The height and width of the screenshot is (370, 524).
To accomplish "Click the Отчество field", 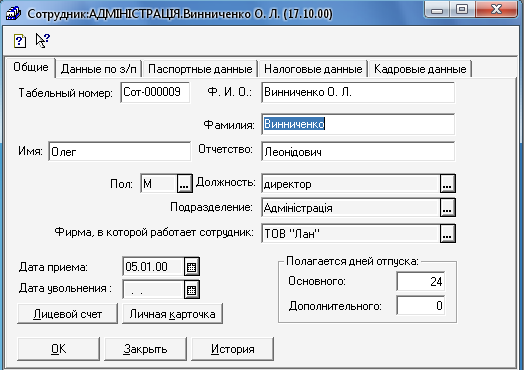I will tap(358, 151).
